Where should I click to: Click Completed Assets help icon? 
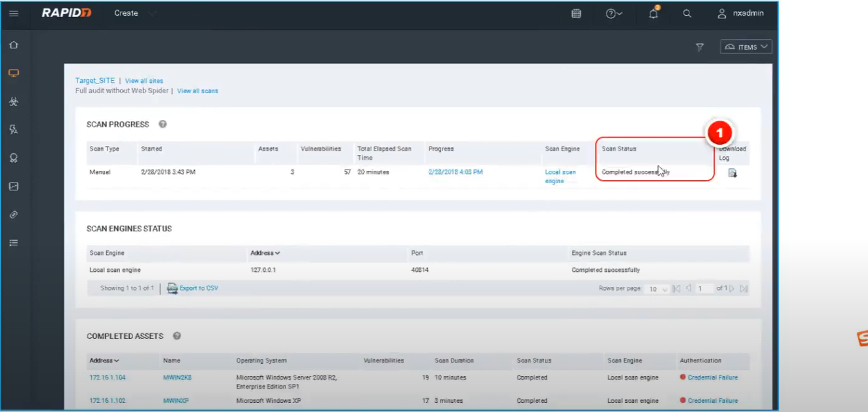(177, 336)
